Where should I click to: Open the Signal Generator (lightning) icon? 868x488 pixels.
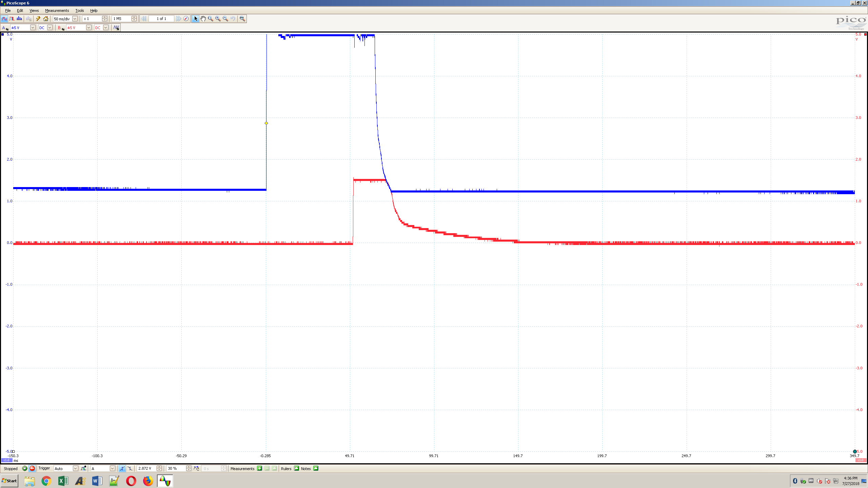(x=38, y=19)
